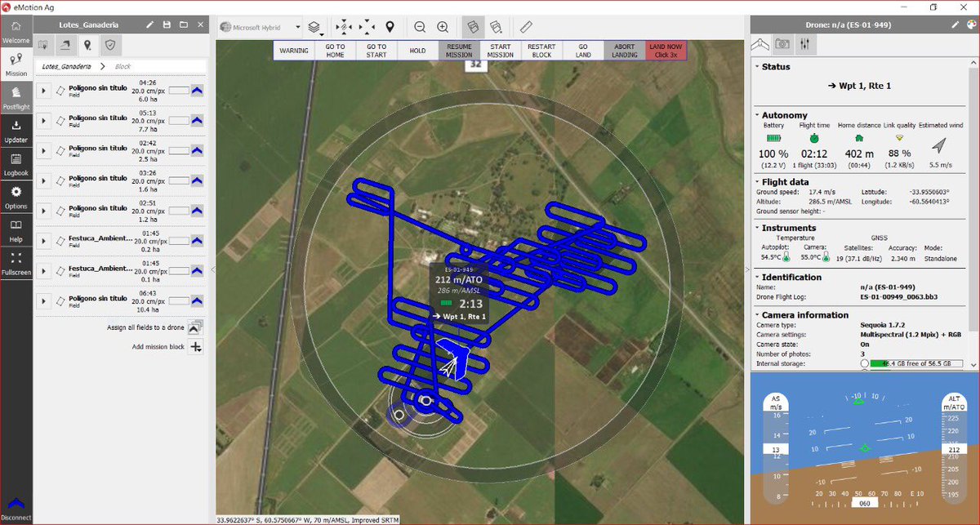Save the Lotes_Ganaderia mission with disk icon
The height and width of the screenshot is (525, 980).
(x=167, y=24)
